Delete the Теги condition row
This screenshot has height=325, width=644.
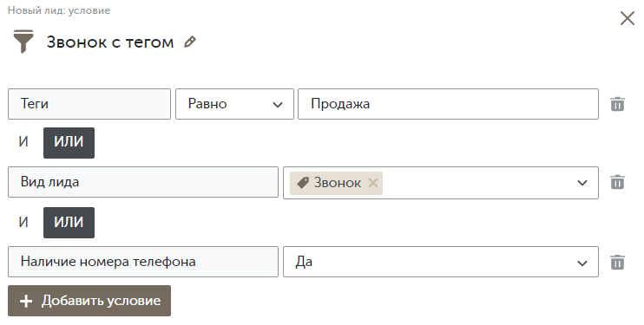(617, 104)
